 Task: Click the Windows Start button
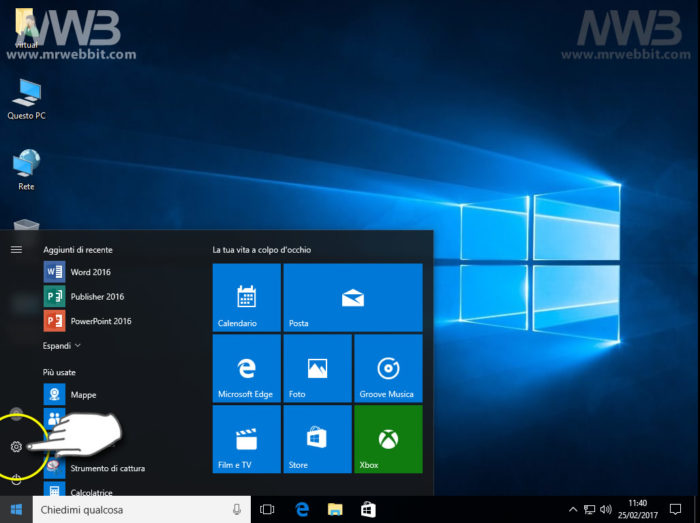(16, 509)
